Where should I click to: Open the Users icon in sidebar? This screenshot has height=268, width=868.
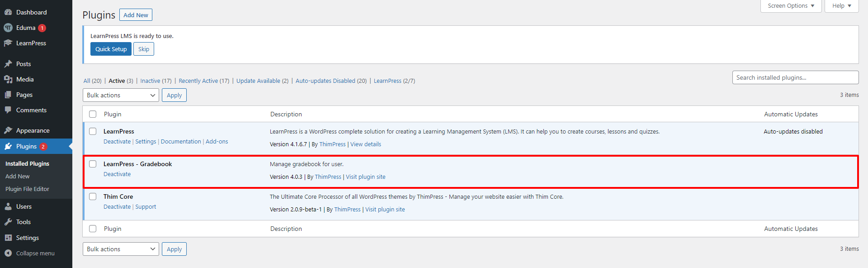8,206
